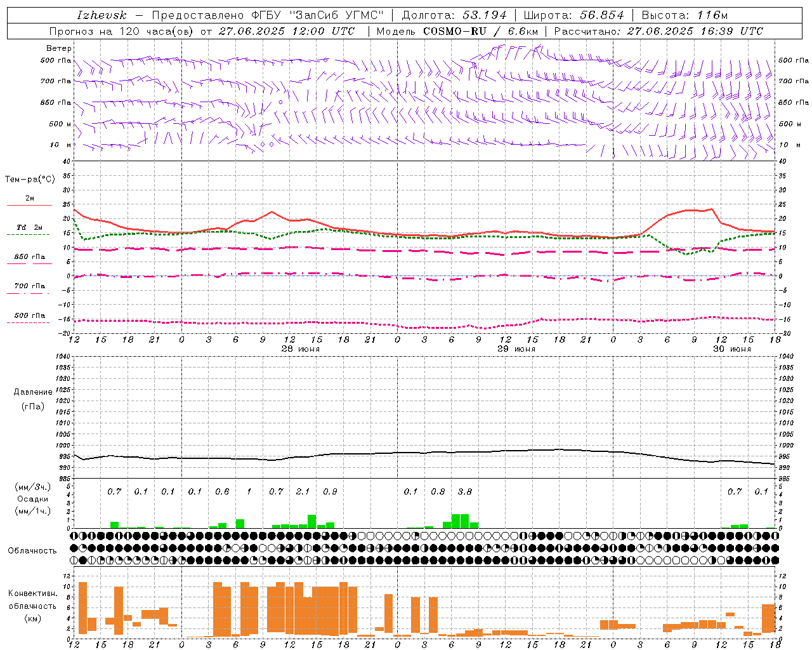Click the '(мм/1ч.)' unit label

click(x=32, y=511)
